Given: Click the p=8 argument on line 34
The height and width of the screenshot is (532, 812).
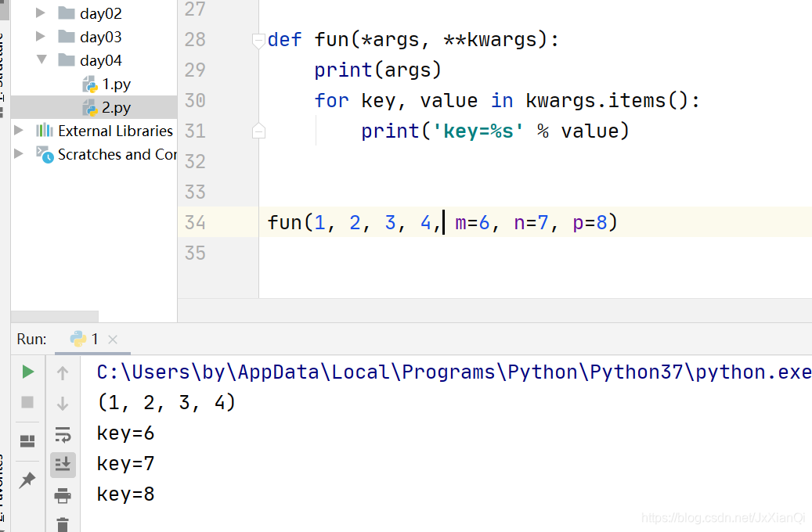Looking at the screenshot, I should [590, 222].
